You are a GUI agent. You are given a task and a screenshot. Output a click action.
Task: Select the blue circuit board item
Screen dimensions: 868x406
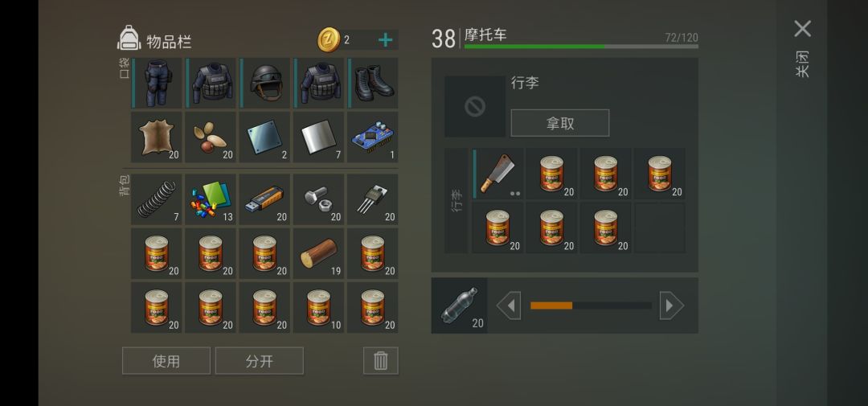coord(373,137)
